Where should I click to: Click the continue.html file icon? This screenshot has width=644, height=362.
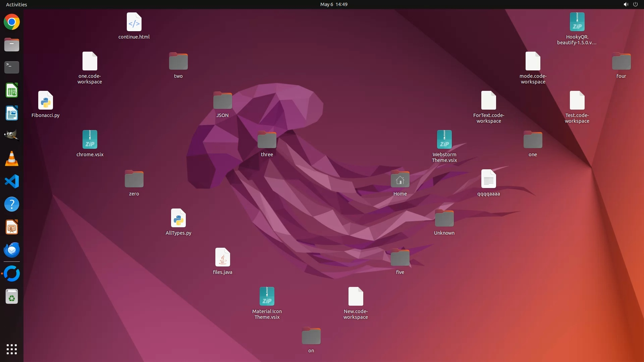[134, 22]
